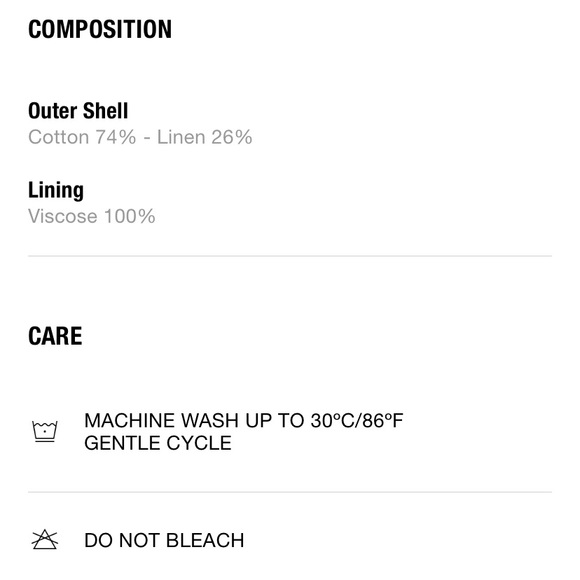Select the COMPOSITION heading

[100, 29]
